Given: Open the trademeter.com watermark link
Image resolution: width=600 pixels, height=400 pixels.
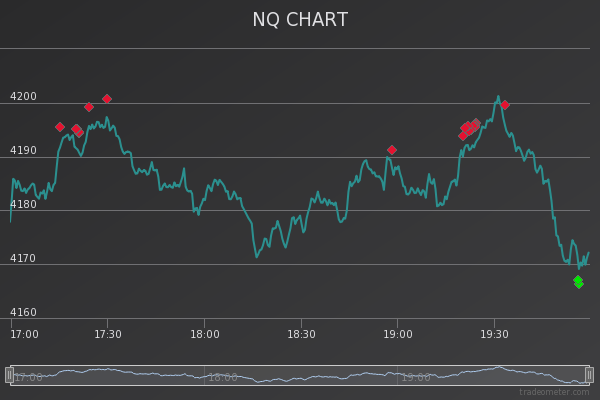Looking at the screenshot, I should pos(553,392).
